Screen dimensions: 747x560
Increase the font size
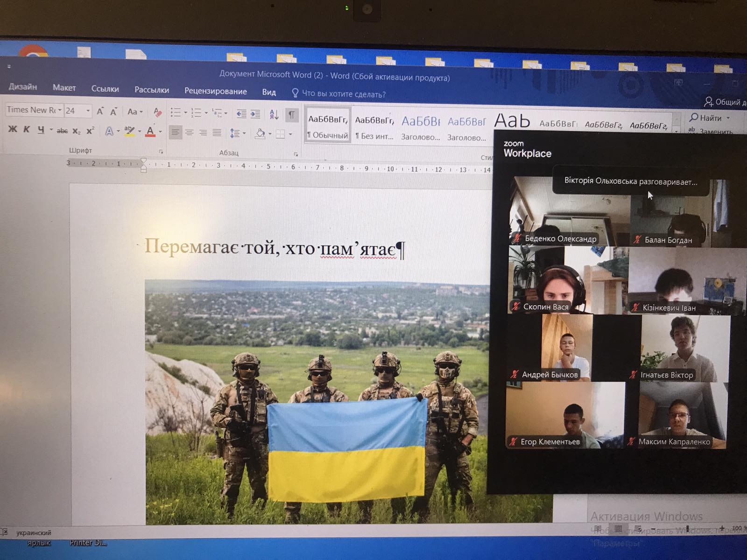click(100, 111)
